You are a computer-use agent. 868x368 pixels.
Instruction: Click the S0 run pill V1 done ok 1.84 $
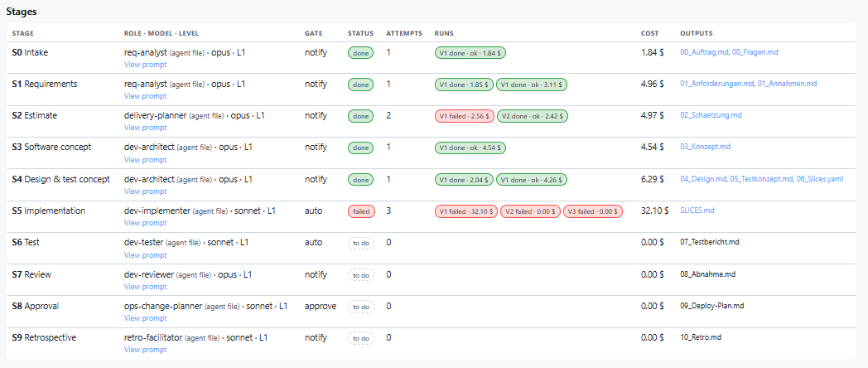470,53
